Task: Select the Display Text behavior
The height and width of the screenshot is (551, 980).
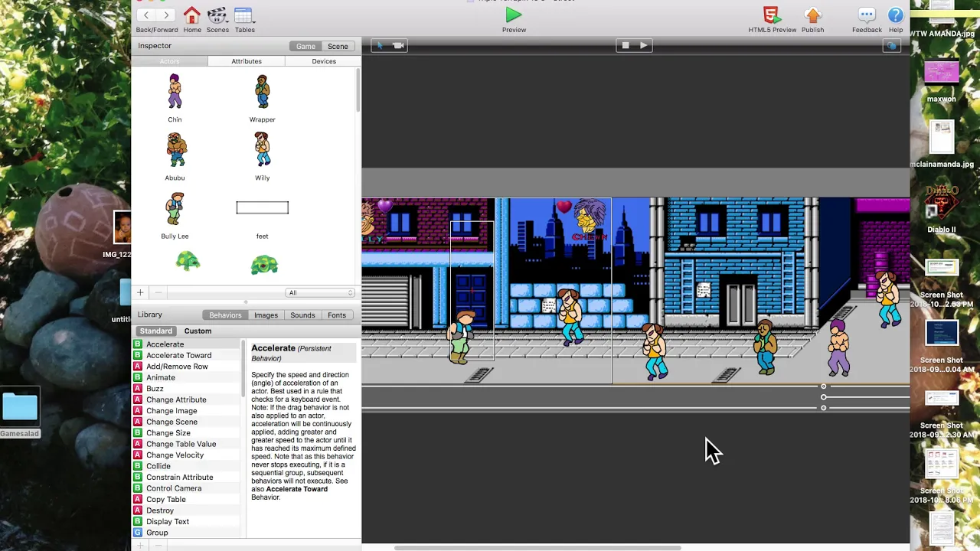Action: click(x=187, y=522)
